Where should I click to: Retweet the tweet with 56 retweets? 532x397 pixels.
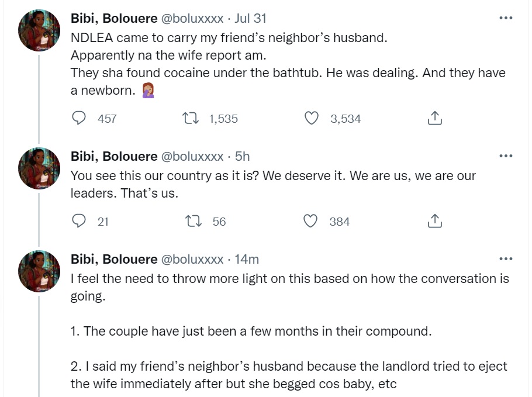[x=191, y=222]
